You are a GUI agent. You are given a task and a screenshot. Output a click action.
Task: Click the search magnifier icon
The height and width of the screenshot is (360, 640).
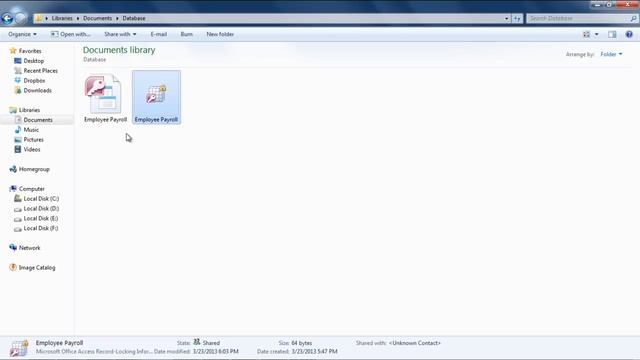click(x=633, y=18)
